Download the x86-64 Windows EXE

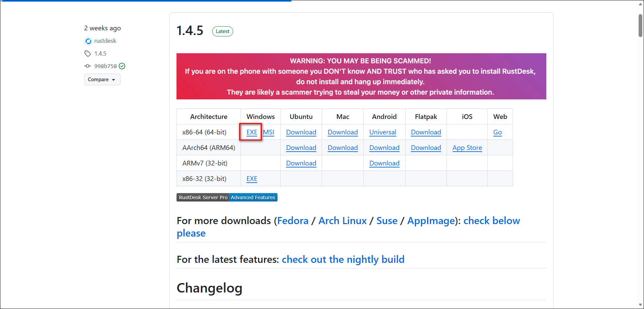[x=252, y=132]
